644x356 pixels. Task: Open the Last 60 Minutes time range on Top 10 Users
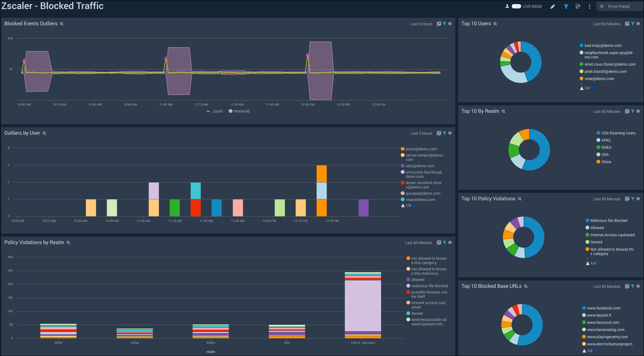(606, 24)
